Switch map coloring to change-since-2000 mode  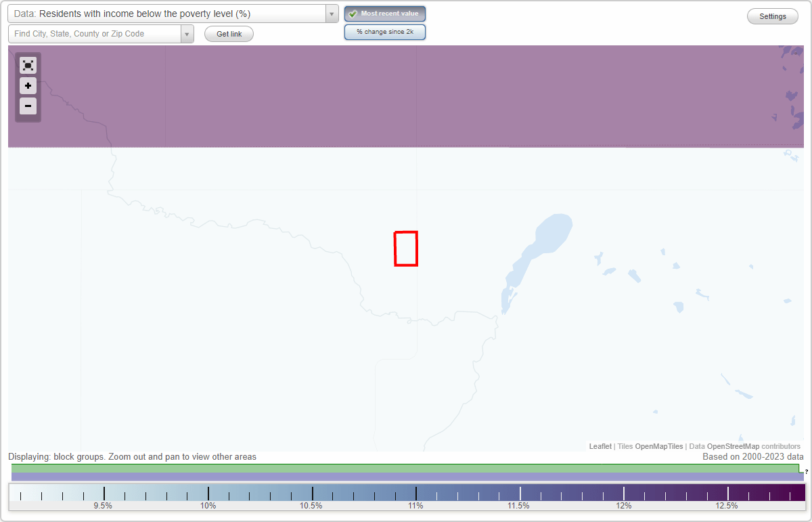[x=384, y=31]
